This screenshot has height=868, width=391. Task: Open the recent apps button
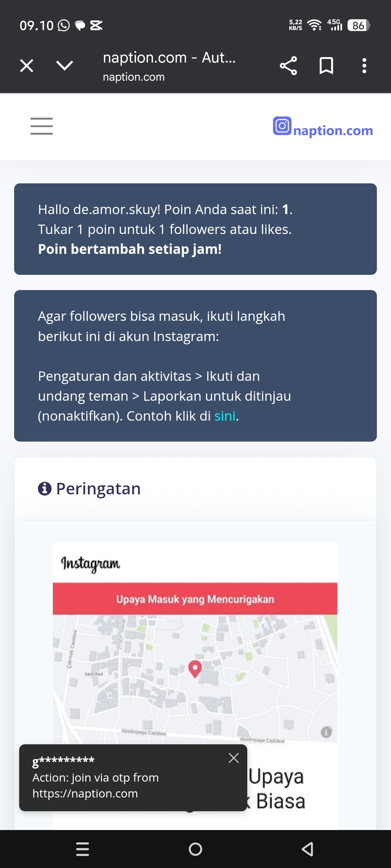pos(83,849)
